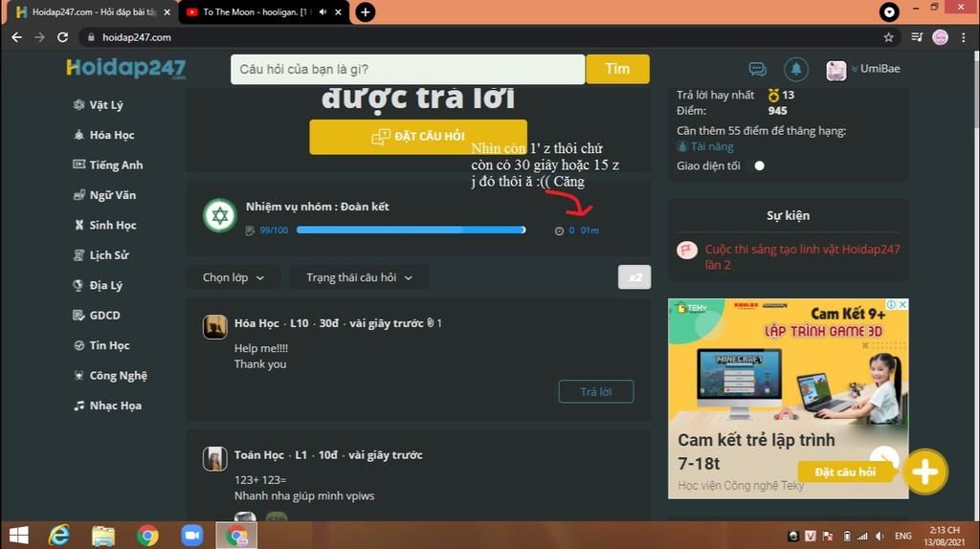Open the media control icon
Image resolution: width=980 pixels, height=549 pixels.
[917, 37]
